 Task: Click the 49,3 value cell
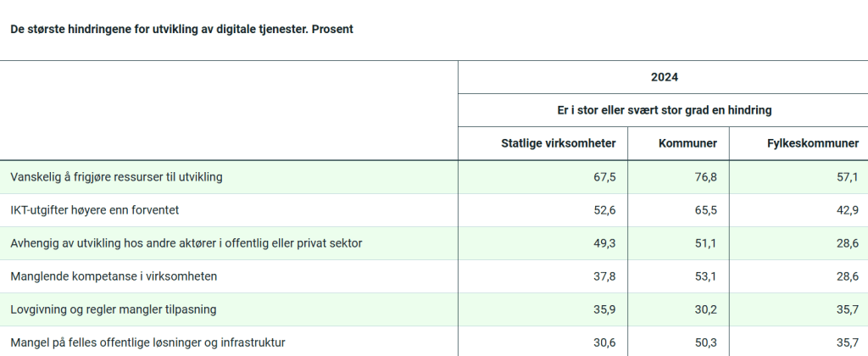point(604,243)
